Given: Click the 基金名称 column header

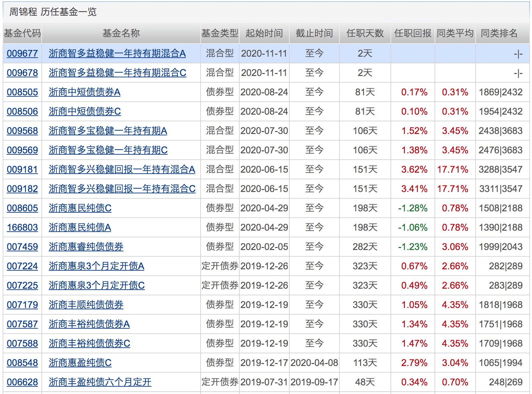Looking at the screenshot, I should [121, 33].
